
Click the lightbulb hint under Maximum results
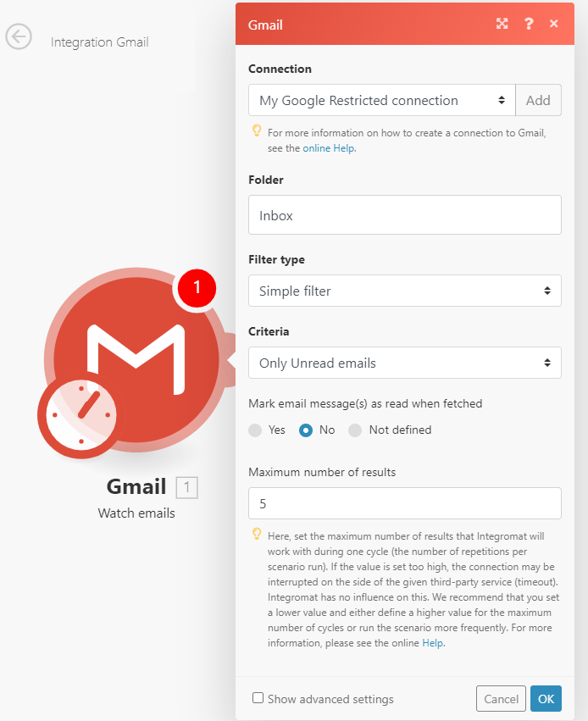coord(257,535)
